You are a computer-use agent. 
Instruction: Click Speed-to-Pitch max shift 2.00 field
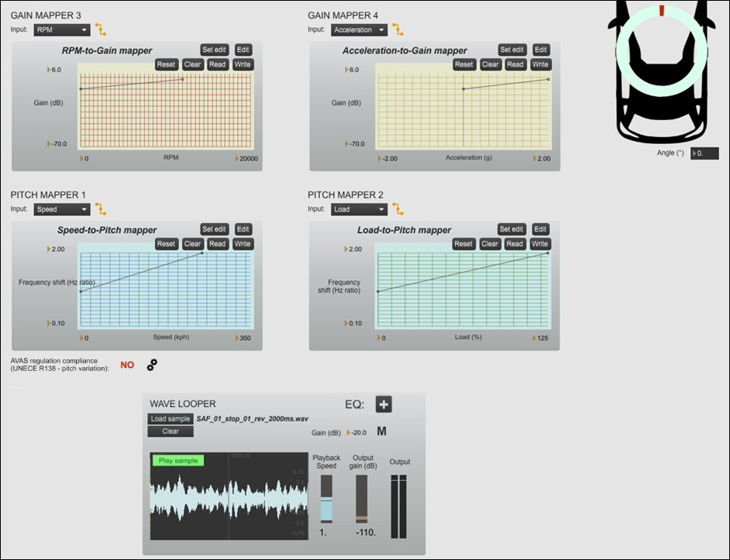56,249
